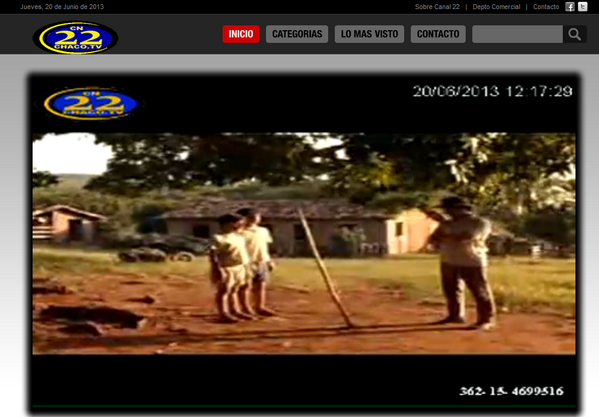This screenshot has width=599, height=417.
Task: Follow the Sobre Canal 22 link
Action: (437, 7)
